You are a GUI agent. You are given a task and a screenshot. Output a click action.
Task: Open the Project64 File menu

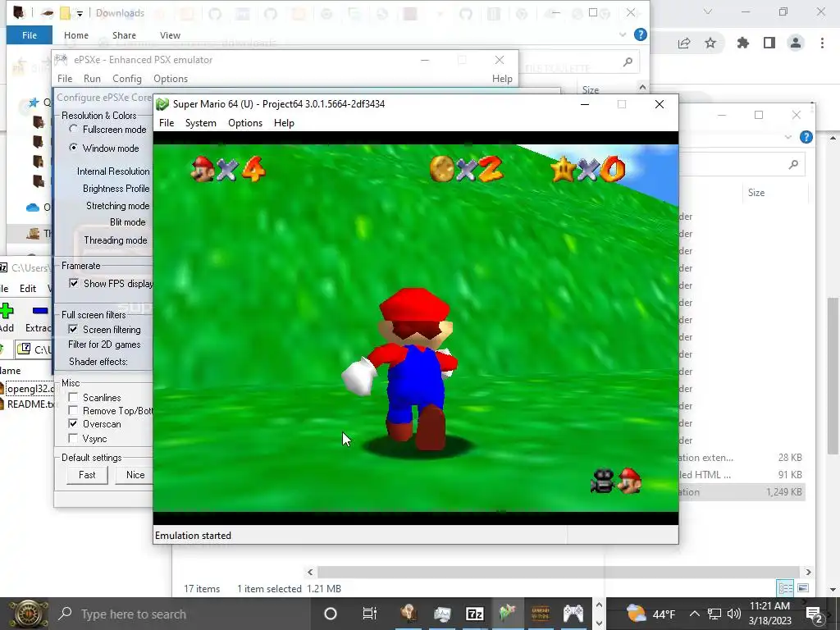(167, 123)
